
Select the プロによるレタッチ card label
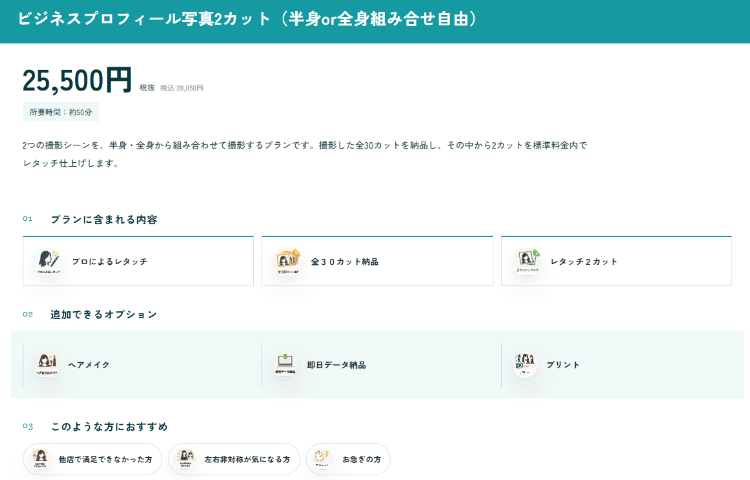(110, 262)
